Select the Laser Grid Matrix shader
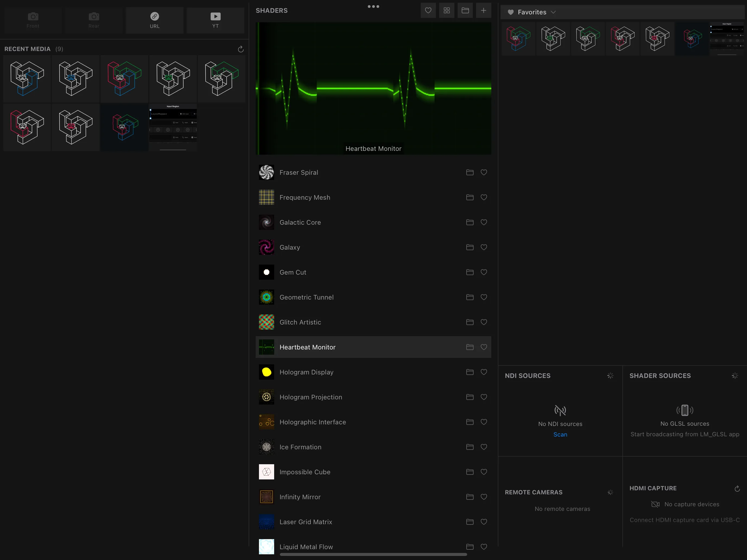This screenshot has height=560, width=747. (x=373, y=522)
